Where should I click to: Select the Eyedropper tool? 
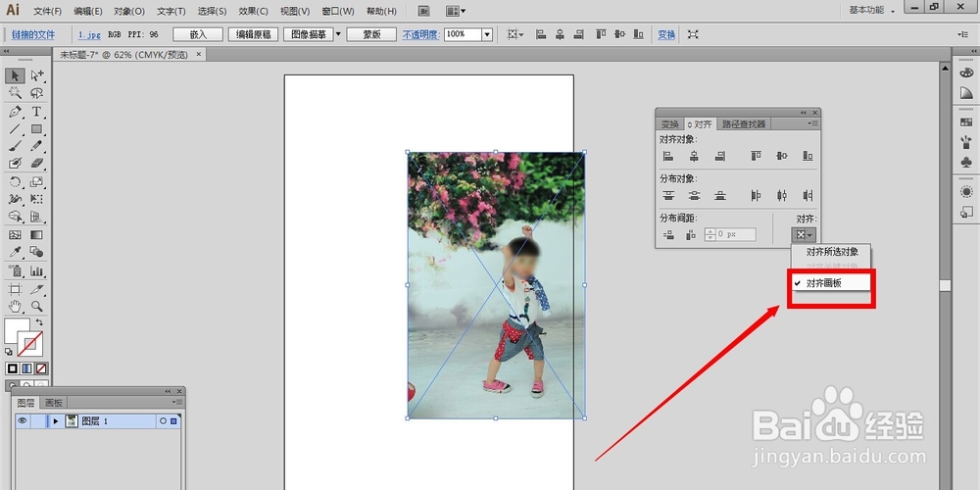pos(15,252)
